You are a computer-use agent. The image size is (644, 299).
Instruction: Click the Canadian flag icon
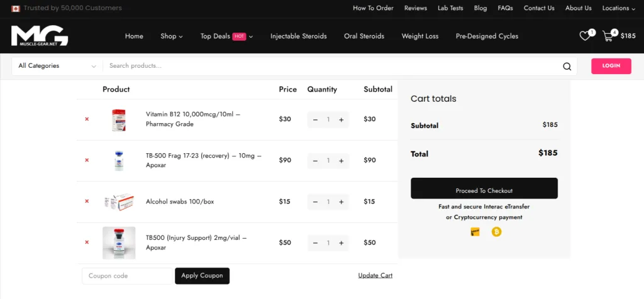[16, 8]
